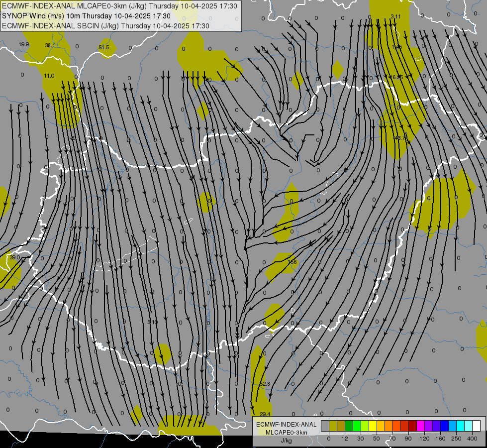The height and width of the screenshot is (448, 487).
Task: Click the 5.10 value on the map
Action: [x=152, y=322]
